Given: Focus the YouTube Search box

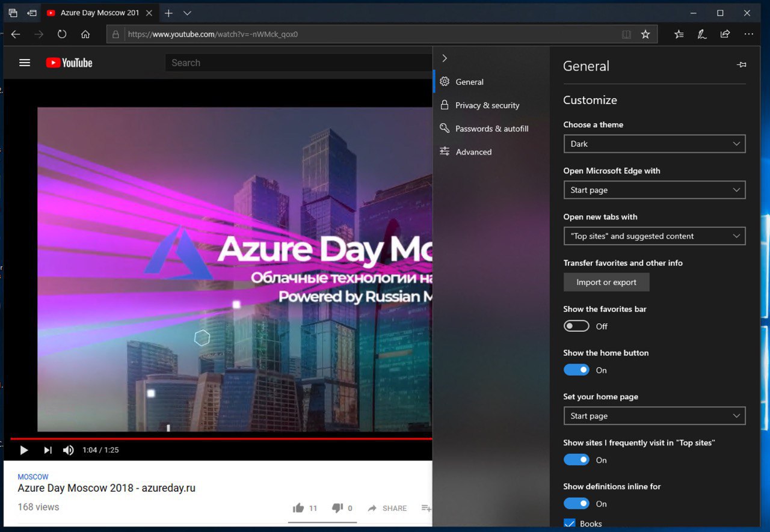Looking at the screenshot, I should [x=298, y=63].
